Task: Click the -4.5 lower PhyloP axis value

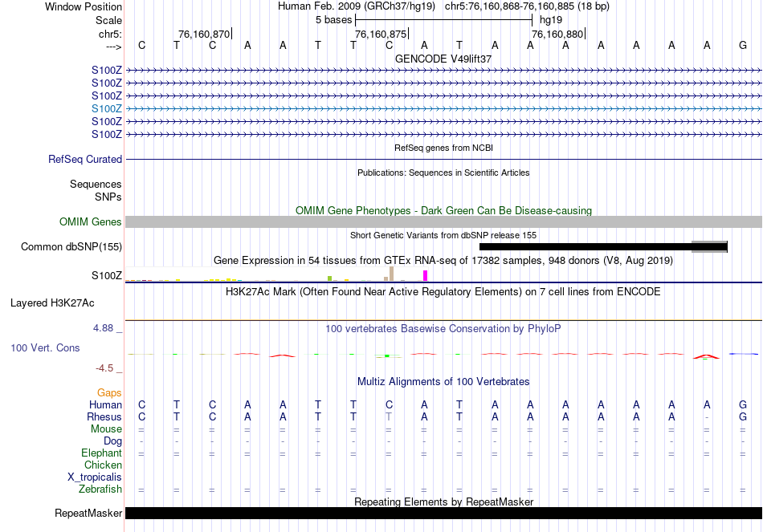Action: pyautogui.click(x=104, y=368)
